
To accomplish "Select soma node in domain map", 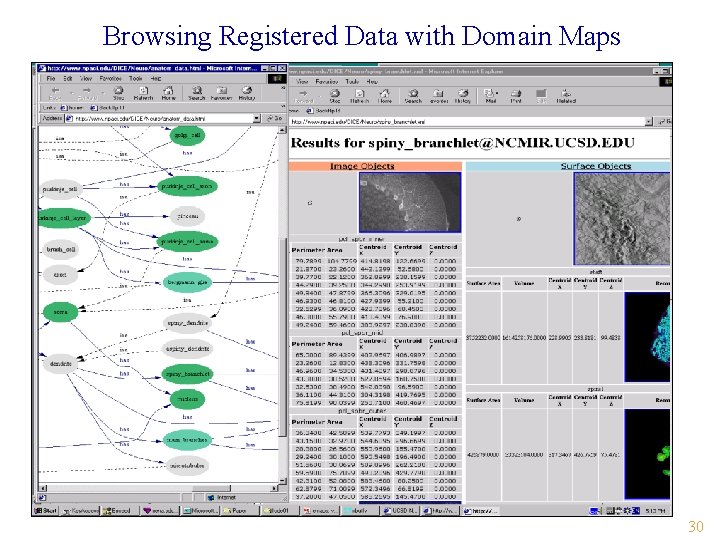I will point(60,312).
